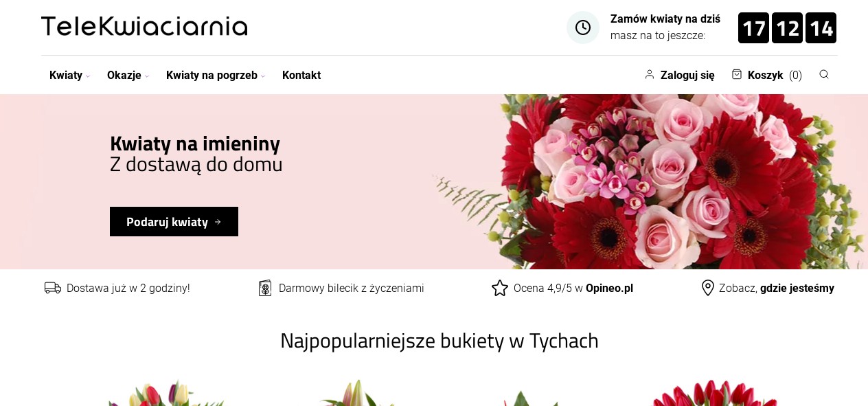Follow the gdzie jesteśmy link
Viewport: 868px width, 406px height.
(x=797, y=289)
